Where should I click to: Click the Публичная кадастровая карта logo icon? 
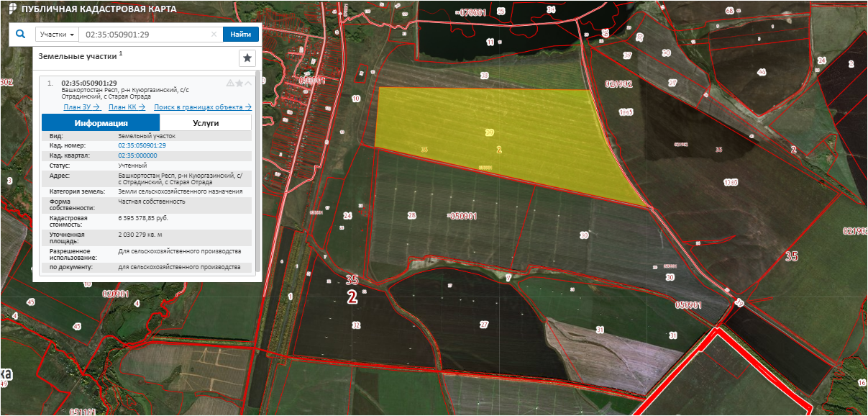[x=12, y=9]
